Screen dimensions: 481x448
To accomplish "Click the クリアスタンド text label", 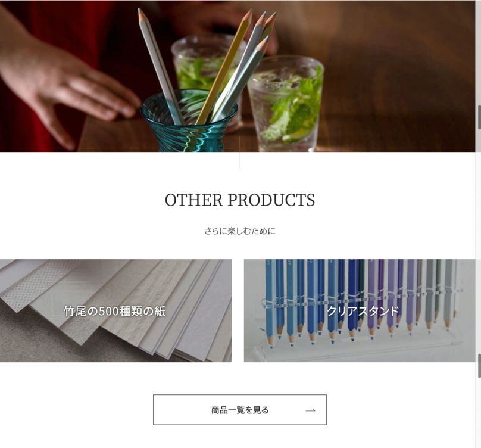I will 363,311.
